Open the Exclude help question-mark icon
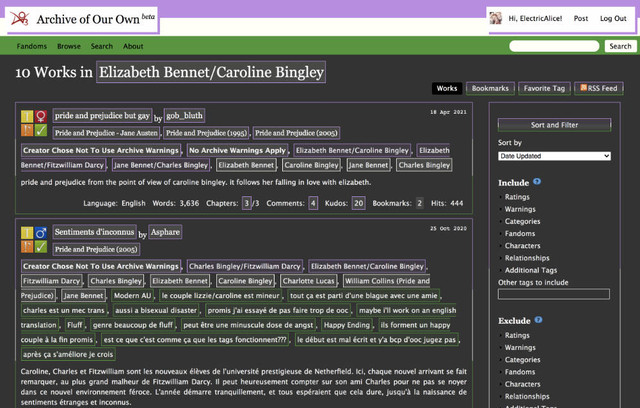 pos(538,320)
